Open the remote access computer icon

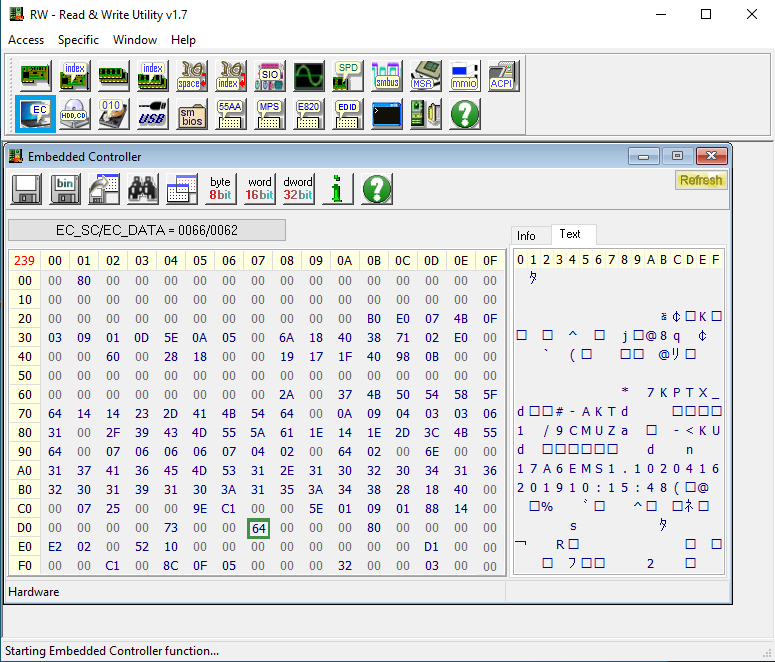(x=426, y=114)
